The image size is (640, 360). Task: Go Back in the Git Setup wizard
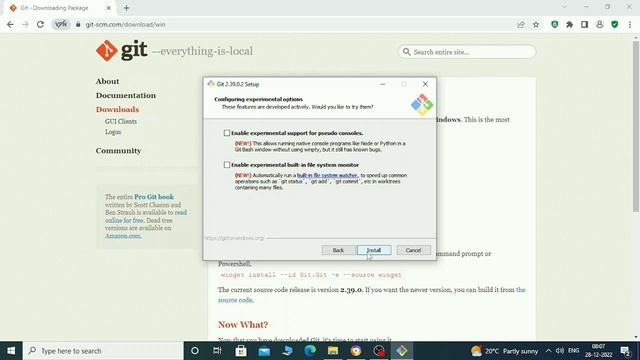coord(338,250)
